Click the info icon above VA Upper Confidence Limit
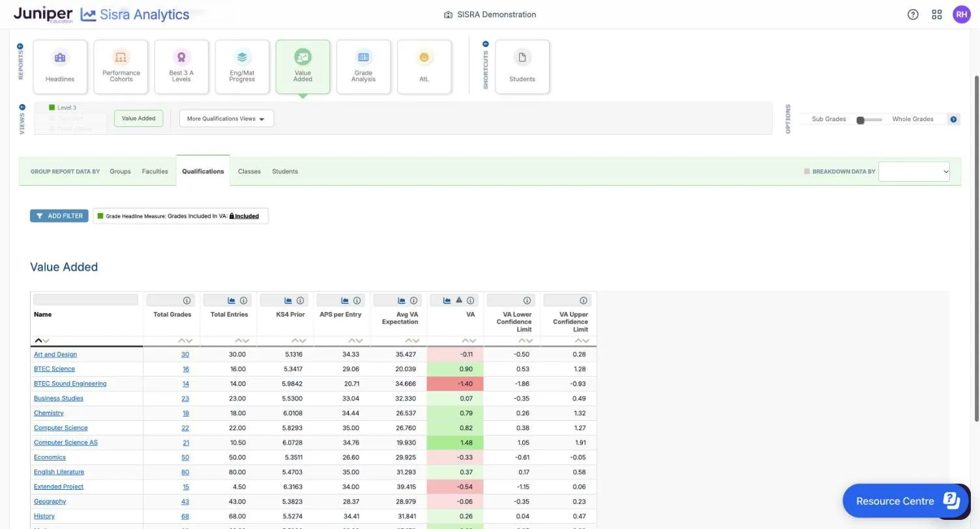Viewport: 980px width, 529px height. coord(584,300)
